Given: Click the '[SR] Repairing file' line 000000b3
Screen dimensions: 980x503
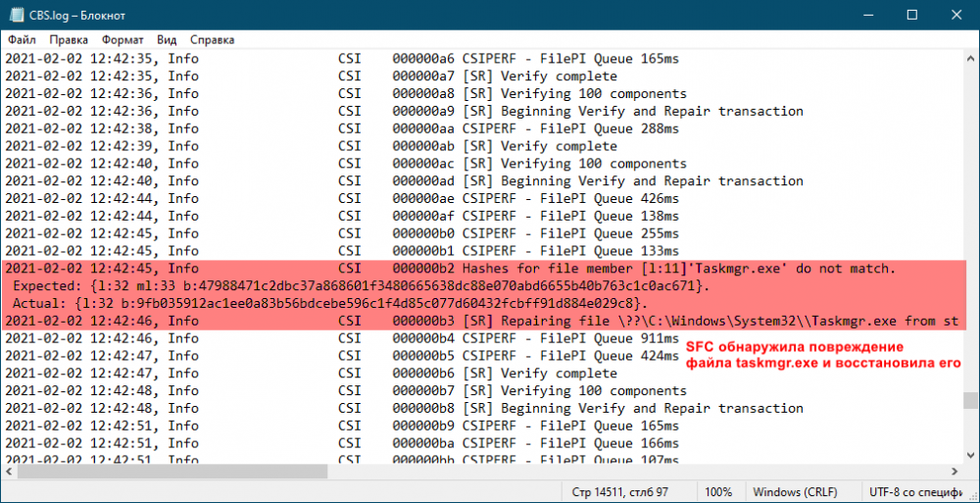Looking at the screenshot, I should (482, 322).
